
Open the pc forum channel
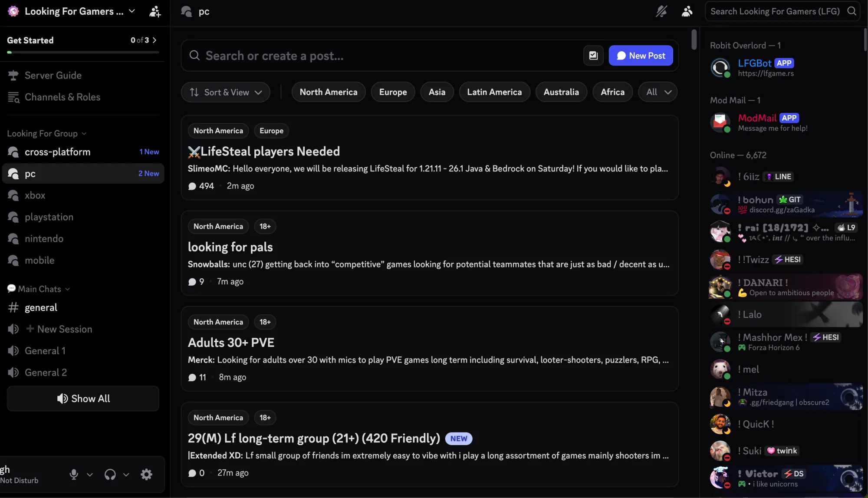tap(83, 174)
